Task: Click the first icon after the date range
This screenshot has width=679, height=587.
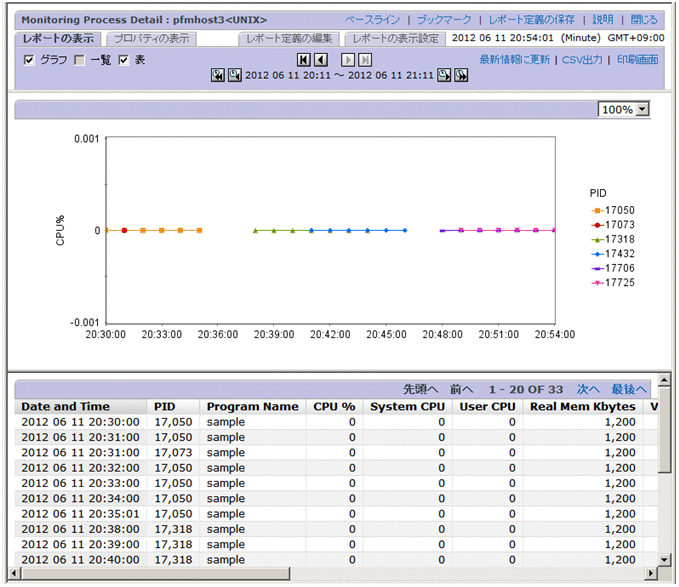Action: pyautogui.click(x=445, y=76)
